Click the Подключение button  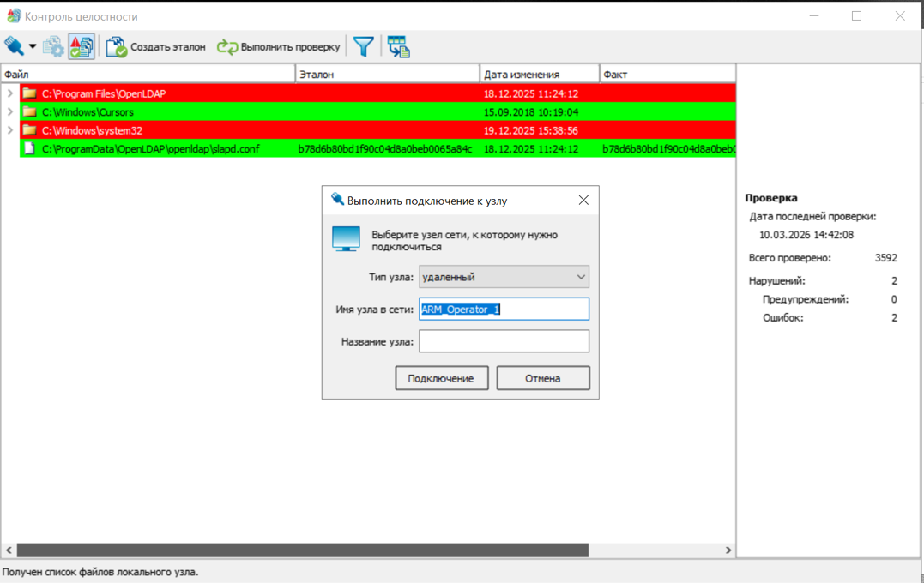[x=441, y=378]
